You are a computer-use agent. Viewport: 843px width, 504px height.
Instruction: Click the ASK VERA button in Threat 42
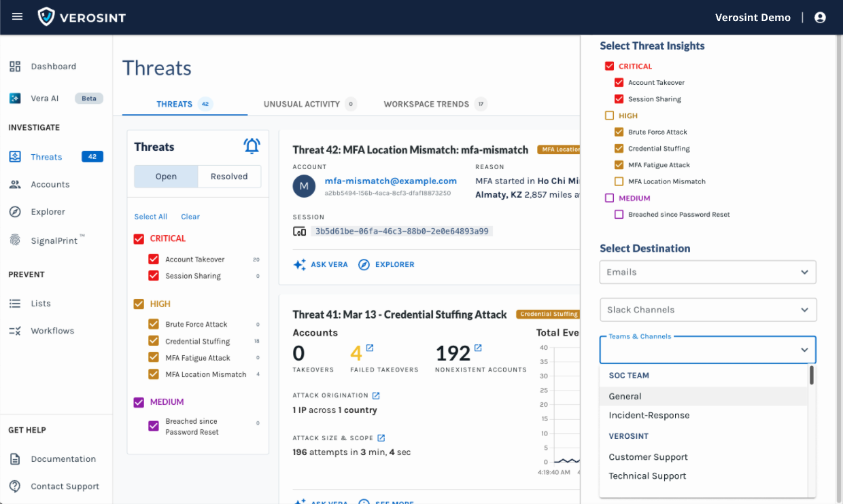point(320,265)
